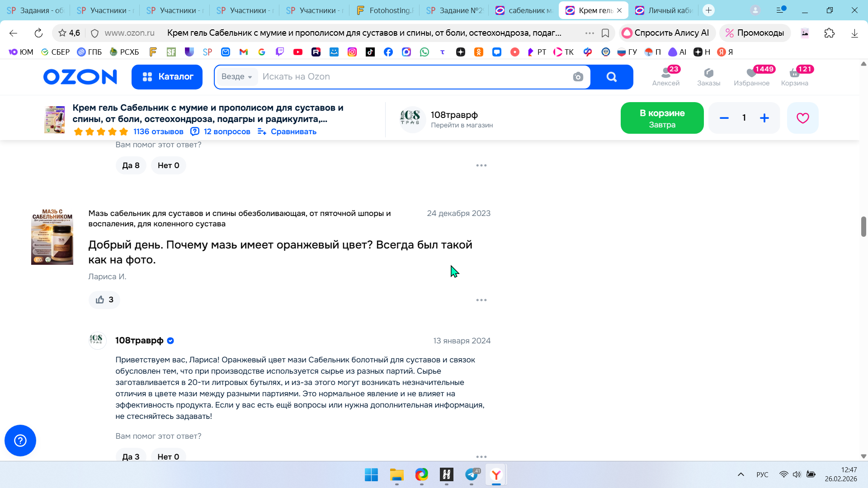Vote Да 3 on 108траврф answer
The width and height of the screenshot is (868, 488).
pos(131,456)
